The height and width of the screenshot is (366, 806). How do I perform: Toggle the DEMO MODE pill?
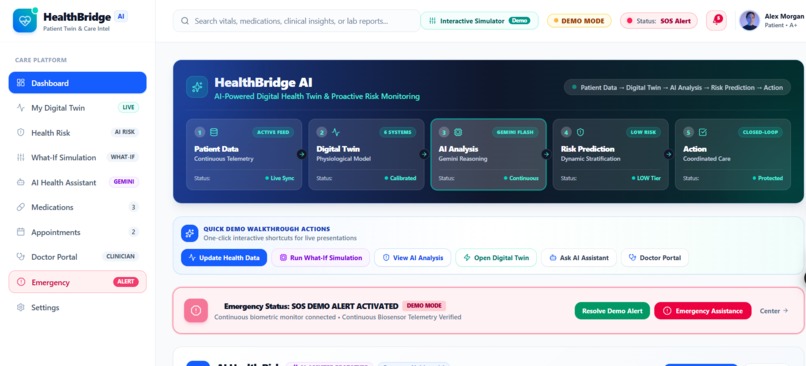tap(579, 21)
